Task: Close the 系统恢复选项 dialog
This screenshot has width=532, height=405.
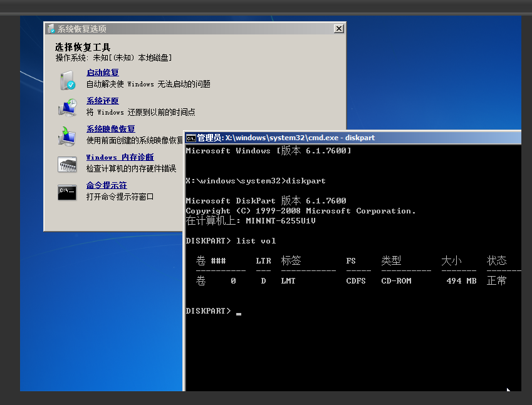Action: click(x=338, y=28)
